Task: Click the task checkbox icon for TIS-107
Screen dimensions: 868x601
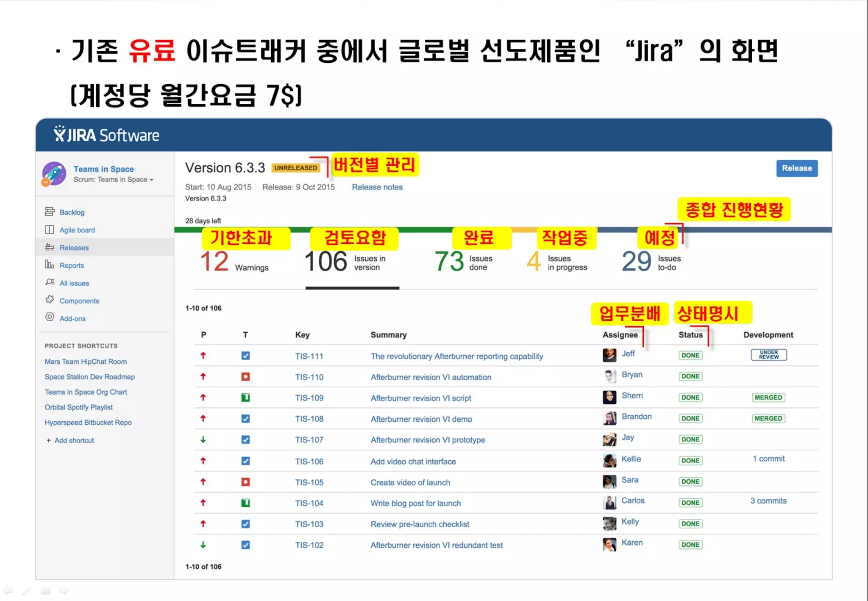Action: coord(245,440)
